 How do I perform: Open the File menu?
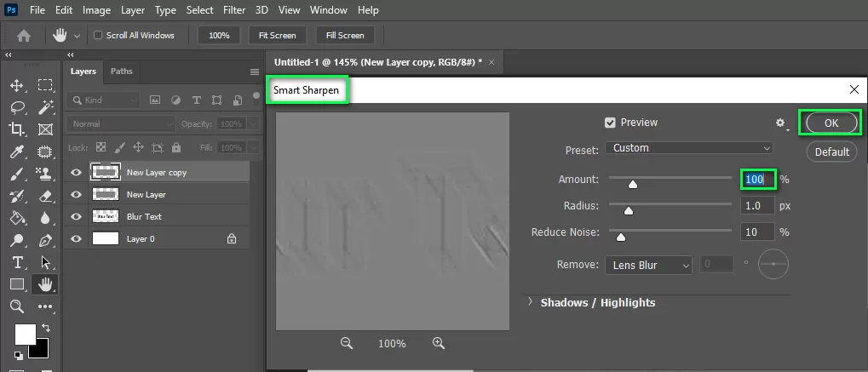pos(37,10)
